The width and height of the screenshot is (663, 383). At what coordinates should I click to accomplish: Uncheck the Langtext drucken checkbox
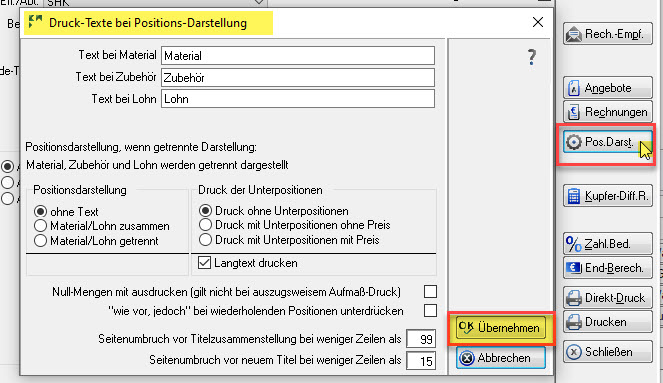click(204, 263)
